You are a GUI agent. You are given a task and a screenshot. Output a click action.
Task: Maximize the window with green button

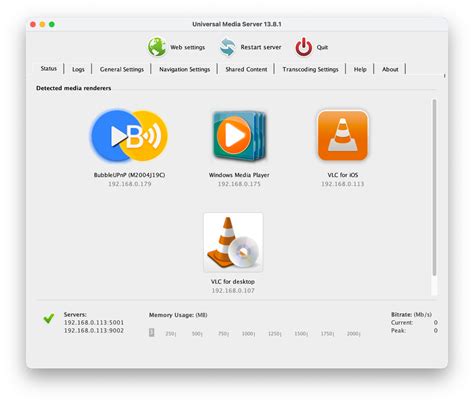pos(52,24)
